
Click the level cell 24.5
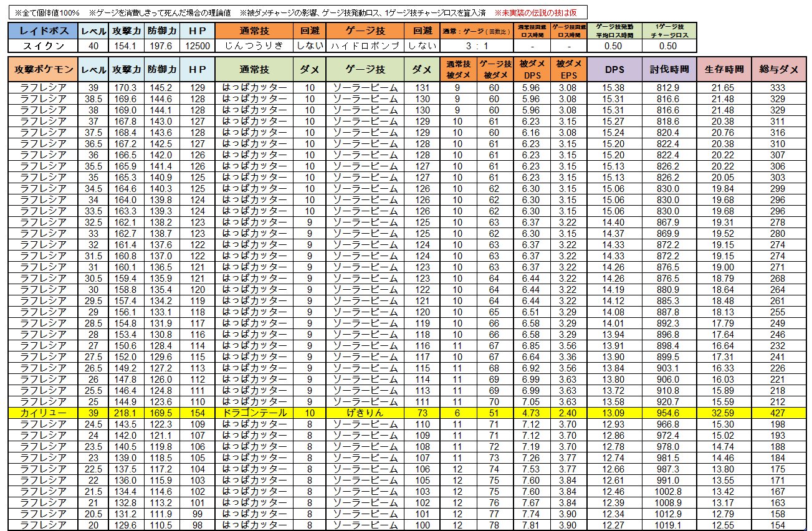click(x=93, y=424)
